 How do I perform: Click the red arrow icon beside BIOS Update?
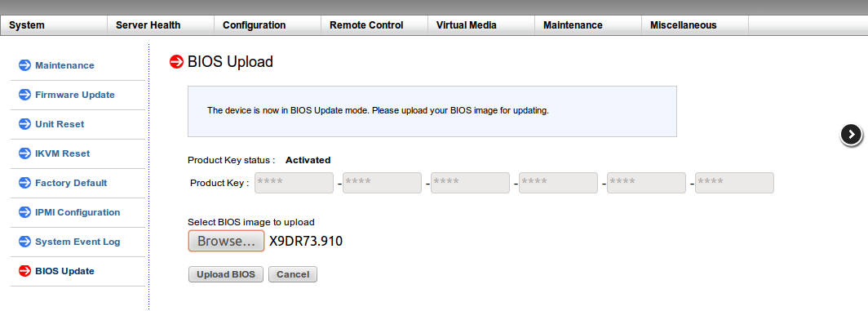25,271
